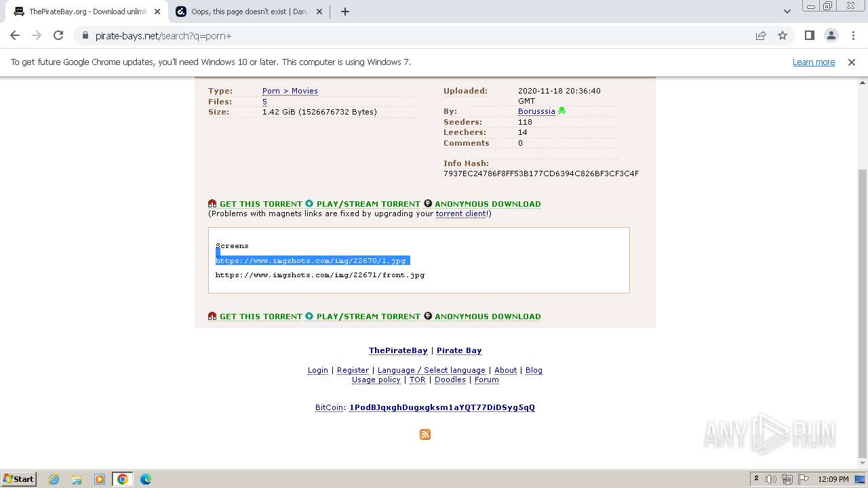Open Microsoft Edge from the taskbar

pyautogui.click(x=146, y=479)
